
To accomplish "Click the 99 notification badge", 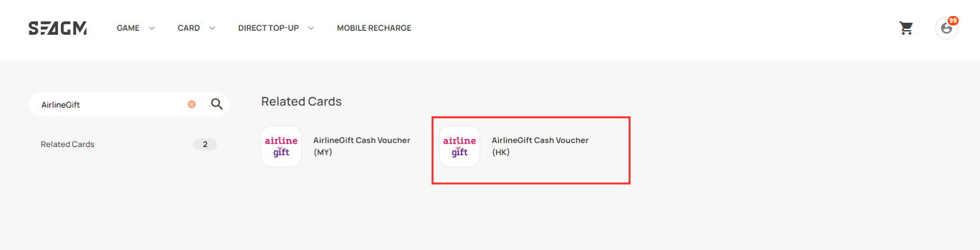I will [x=953, y=21].
